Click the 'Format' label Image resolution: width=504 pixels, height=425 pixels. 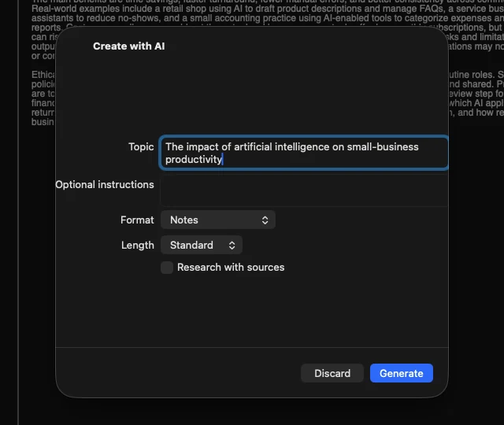(137, 220)
